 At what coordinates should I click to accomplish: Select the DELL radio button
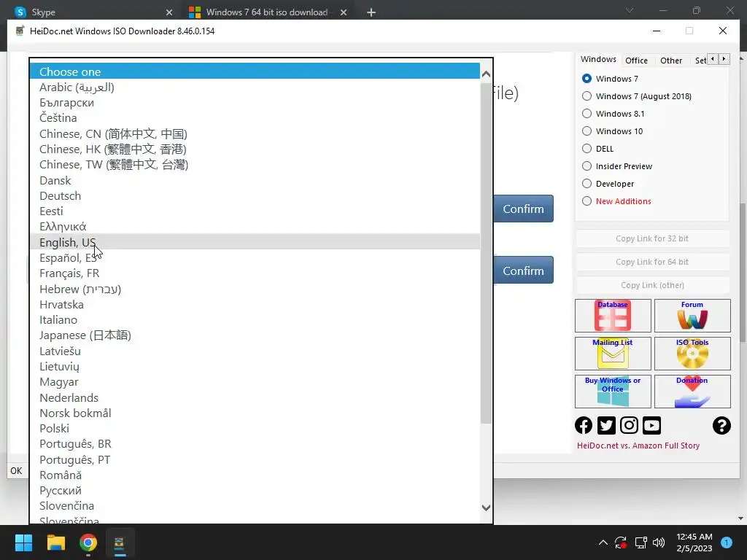point(587,149)
